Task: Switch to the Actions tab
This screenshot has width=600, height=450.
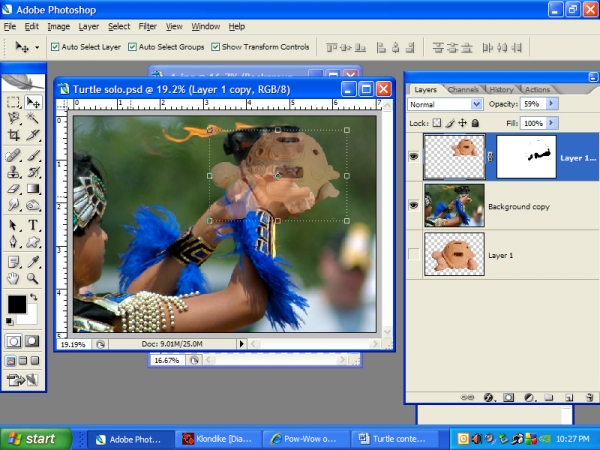Action: [x=537, y=90]
